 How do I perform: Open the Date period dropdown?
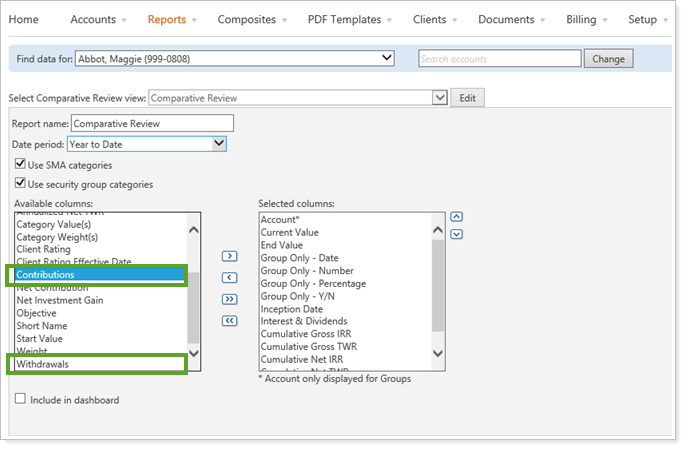point(219,144)
